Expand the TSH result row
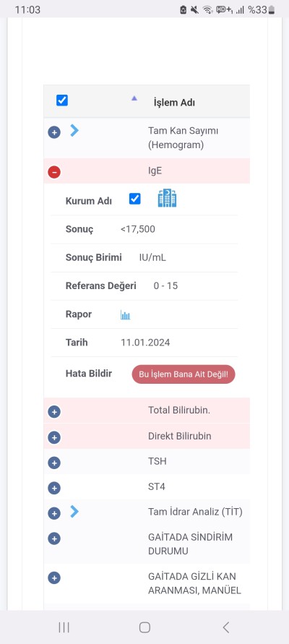Image resolution: width=289 pixels, height=644 pixels. pos(54,463)
